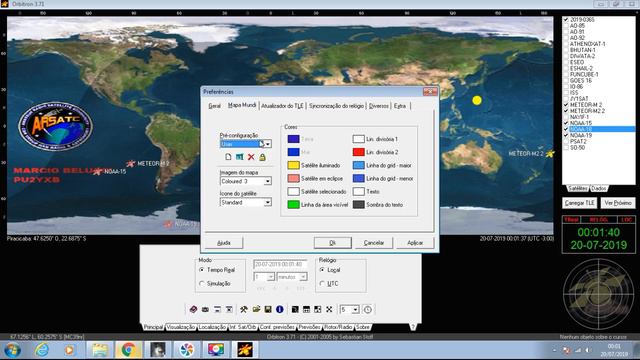Open the Imagem do mapa dropdown

coord(267,181)
